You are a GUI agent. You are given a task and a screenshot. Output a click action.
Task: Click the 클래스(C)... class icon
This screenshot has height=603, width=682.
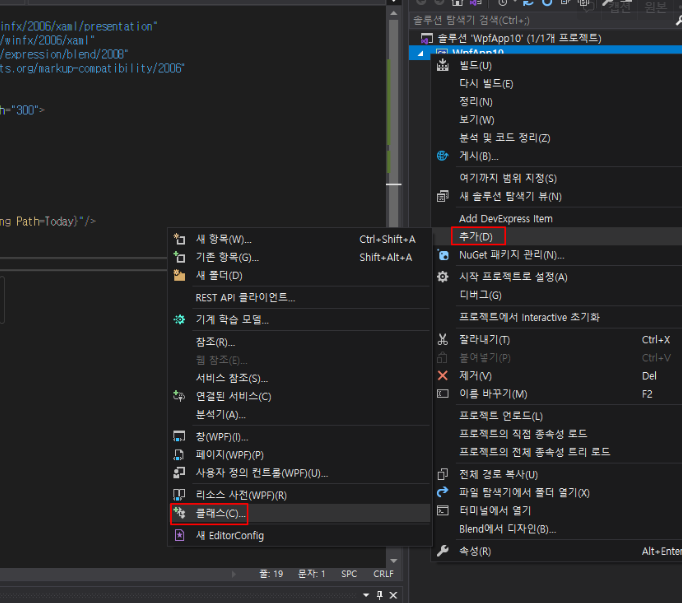click(x=179, y=513)
